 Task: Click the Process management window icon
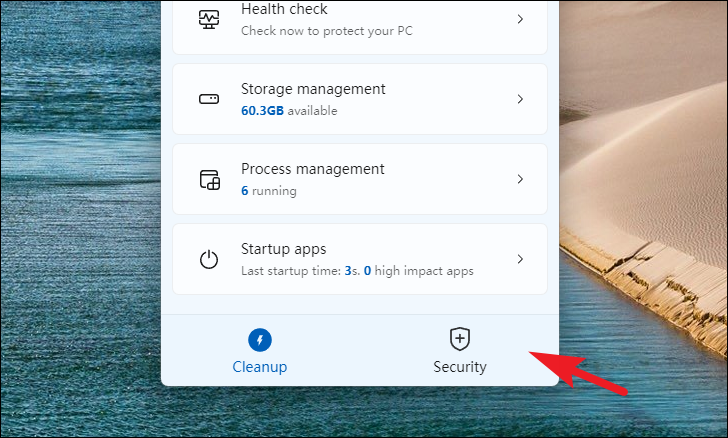coord(210,180)
